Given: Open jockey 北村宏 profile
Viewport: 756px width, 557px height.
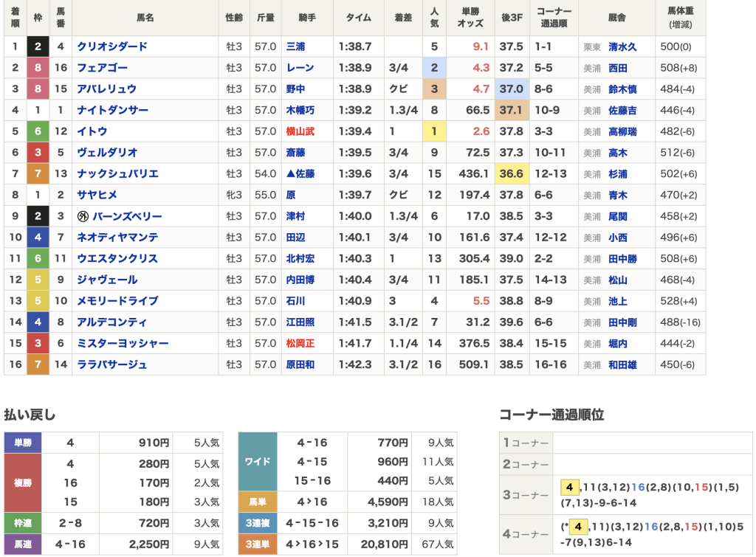Looking at the screenshot, I should [300, 259].
